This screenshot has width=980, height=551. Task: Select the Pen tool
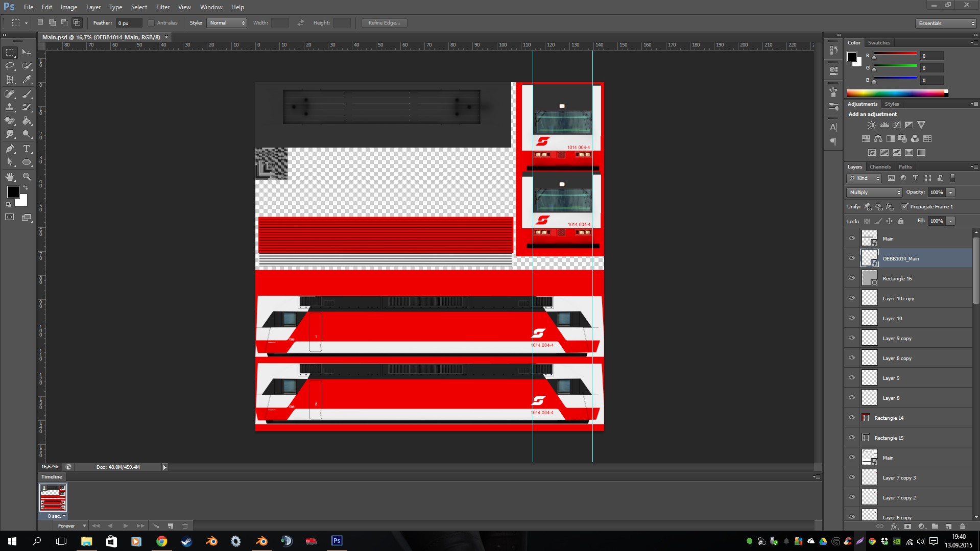point(10,149)
